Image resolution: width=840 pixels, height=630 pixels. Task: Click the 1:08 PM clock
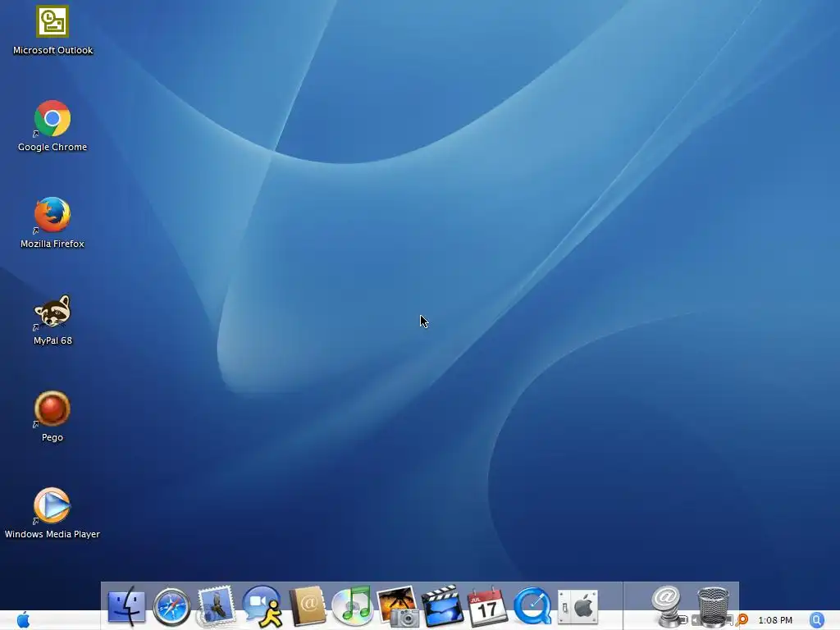click(x=775, y=620)
